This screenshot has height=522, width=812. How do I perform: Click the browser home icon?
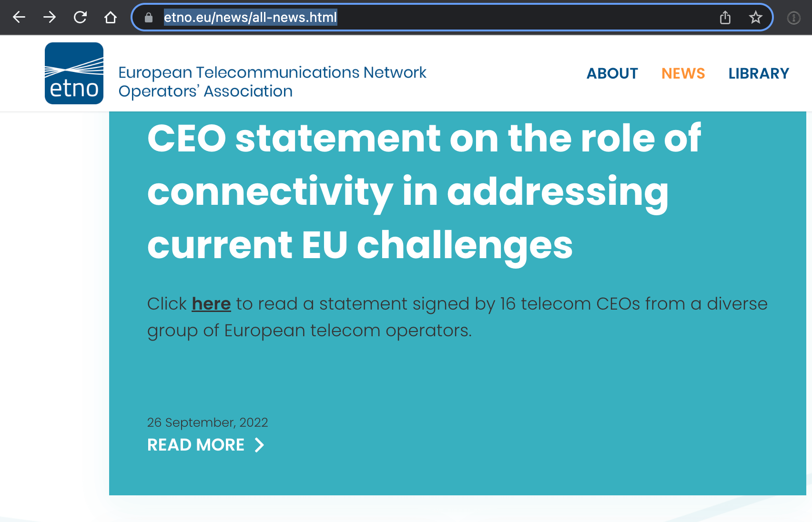[x=111, y=18]
